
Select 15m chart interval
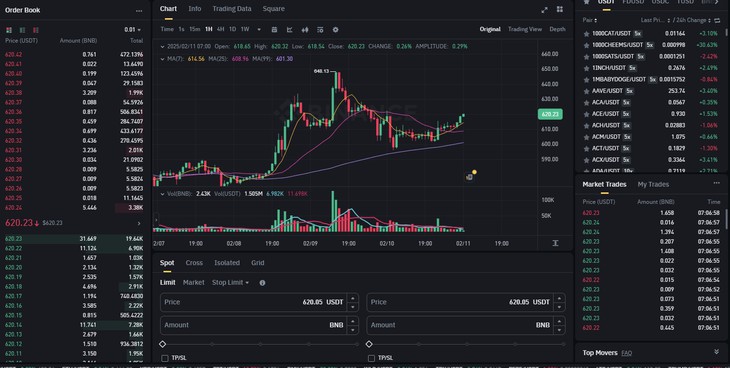click(195, 29)
